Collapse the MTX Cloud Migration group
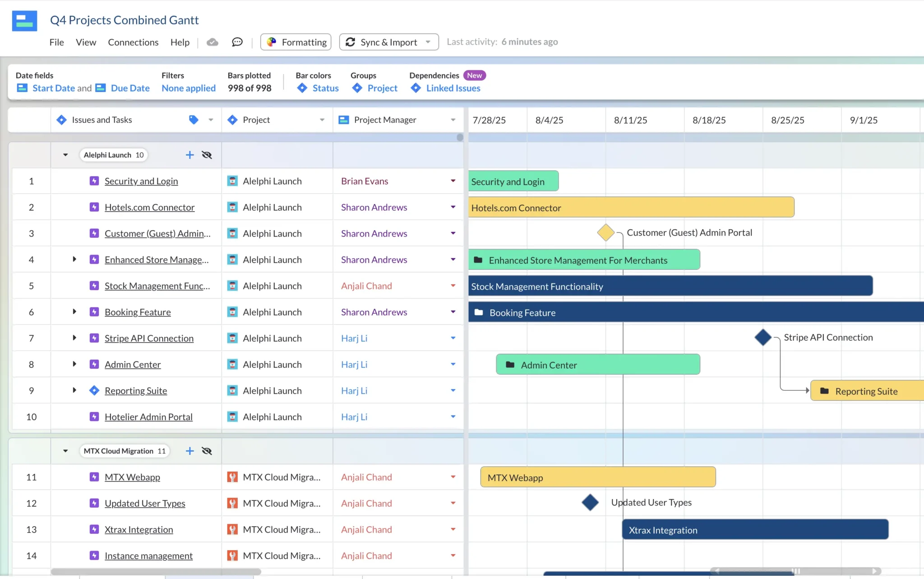Screen dimensions: 924x579 pyautogui.click(x=65, y=451)
